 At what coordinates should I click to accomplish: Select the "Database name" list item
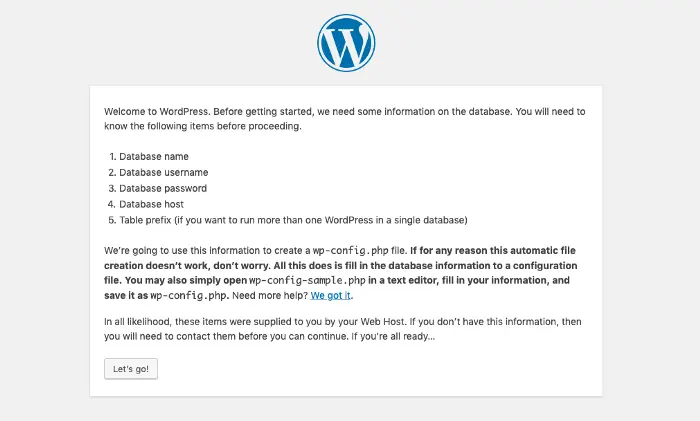[153, 156]
